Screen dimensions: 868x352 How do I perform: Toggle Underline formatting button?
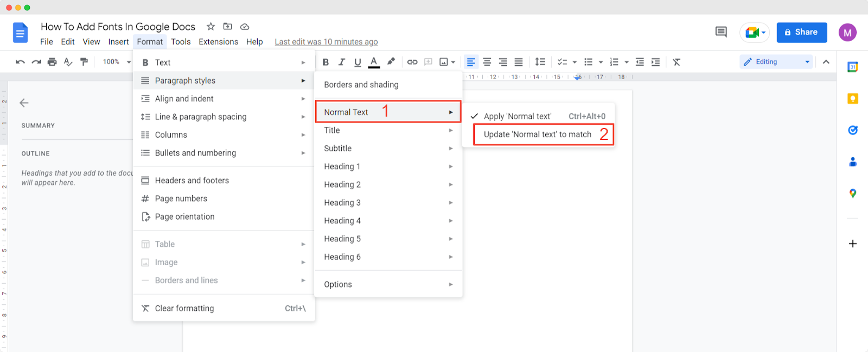[x=358, y=62]
